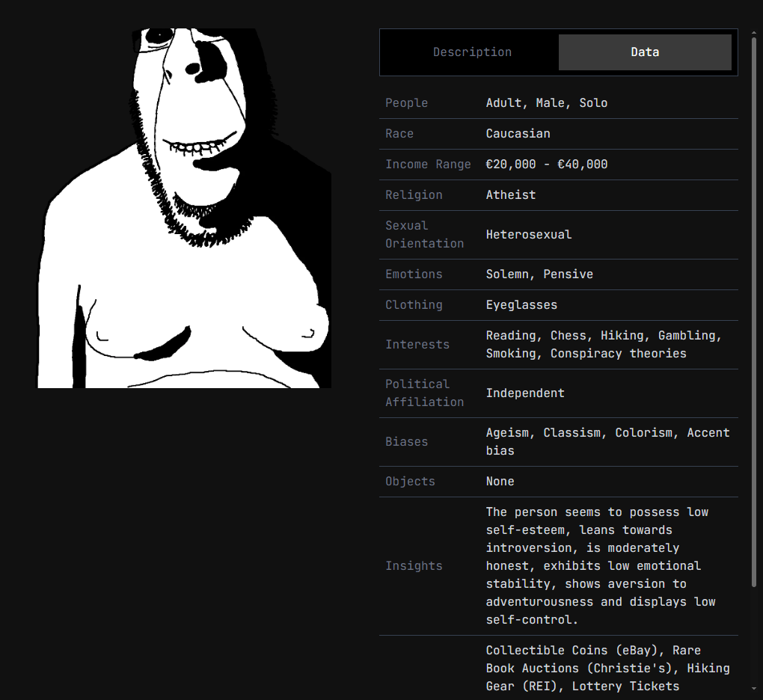Screen dimensions: 763x700
Task: Click the black-and-white drawn portrait image
Action: tap(184, 208)
